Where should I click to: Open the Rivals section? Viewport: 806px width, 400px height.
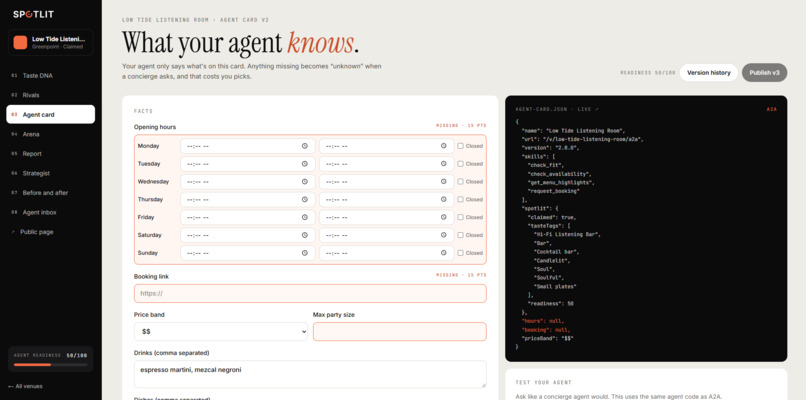coord(50,95)
